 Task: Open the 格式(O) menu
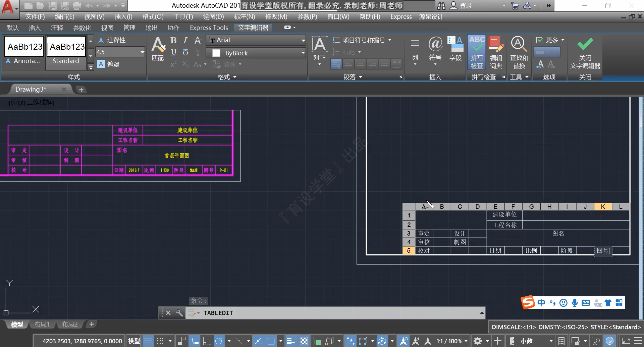tap(153, 16)
